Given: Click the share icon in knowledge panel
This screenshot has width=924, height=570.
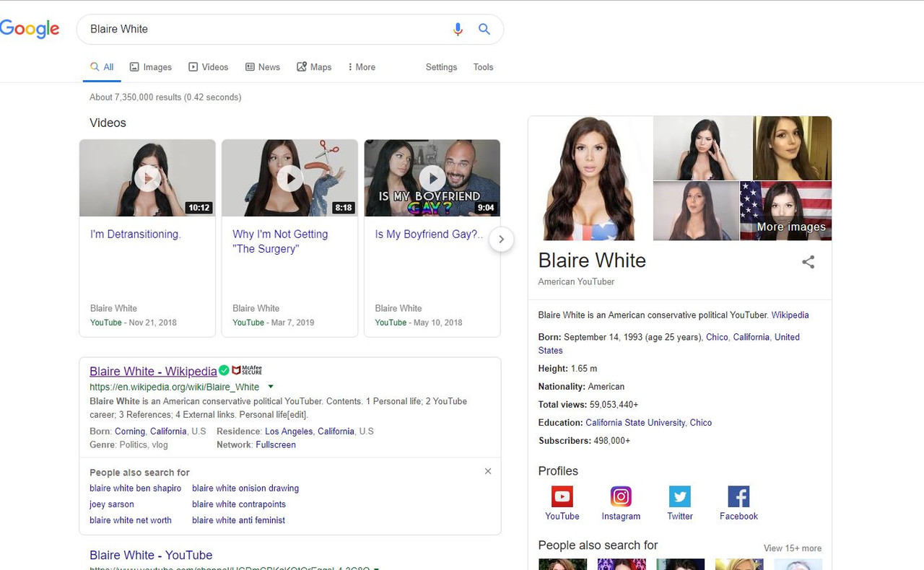Looking at the screenshot, I should (x=808, y=262).
